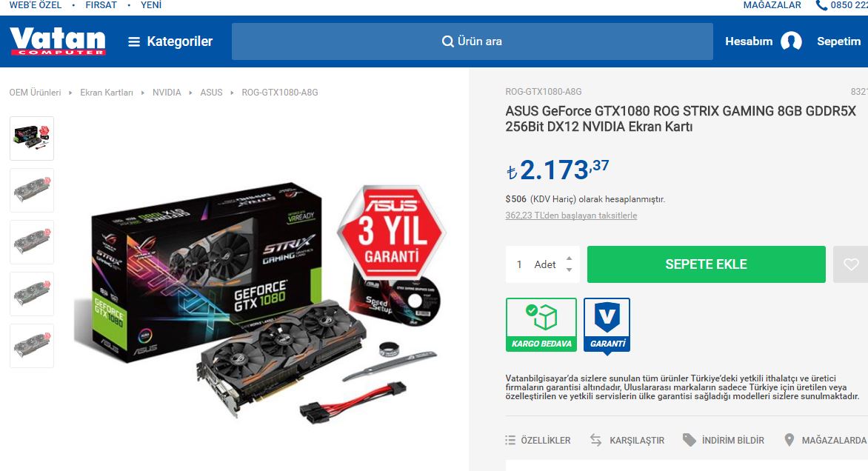Screen dimensions: 868x471
Task: Click the SEPETE EKLE button
Action: 707,264
